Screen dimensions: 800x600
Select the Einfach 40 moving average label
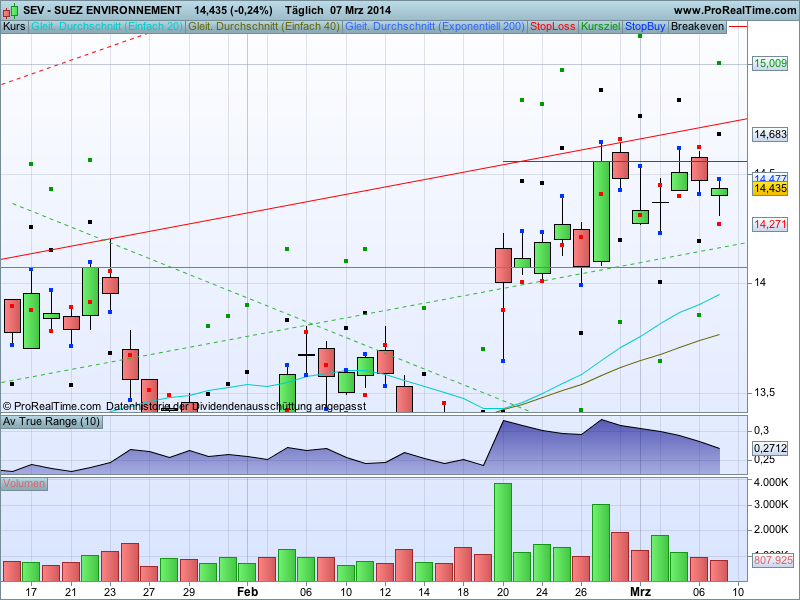(x=264, y=27)
